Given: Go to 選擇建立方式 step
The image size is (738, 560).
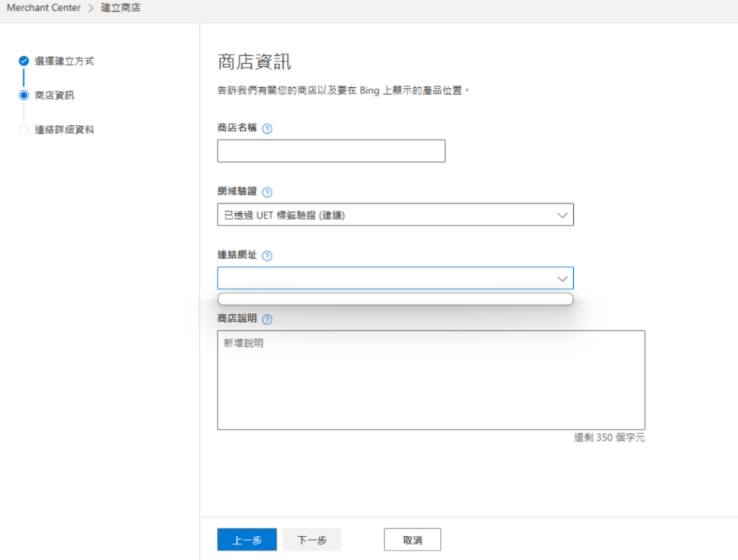Looking at the screenshot, I should coord(64,61).
